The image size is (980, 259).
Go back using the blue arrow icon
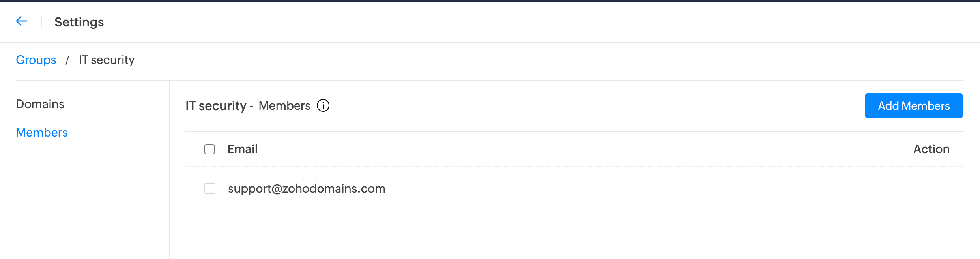[22, 21]
